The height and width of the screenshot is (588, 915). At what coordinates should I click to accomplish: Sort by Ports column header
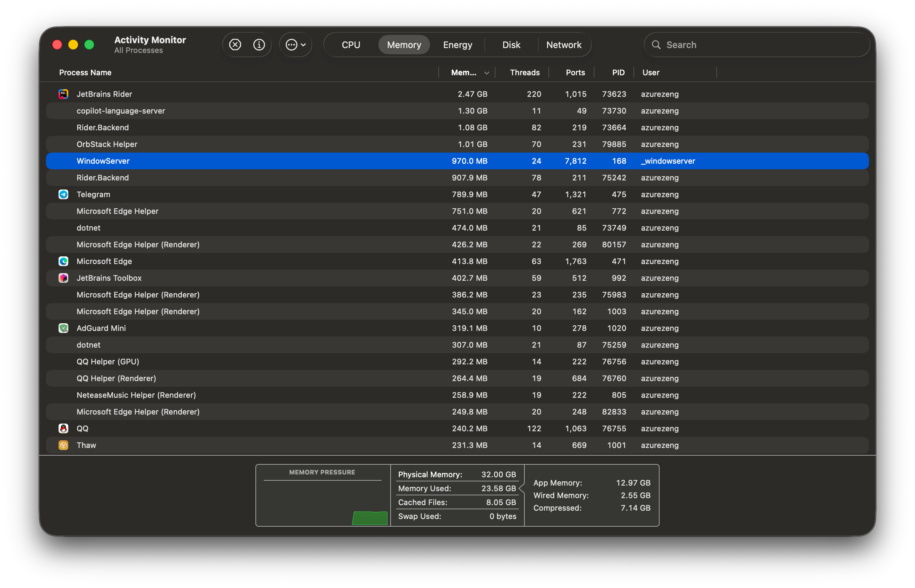click(575, 72)
